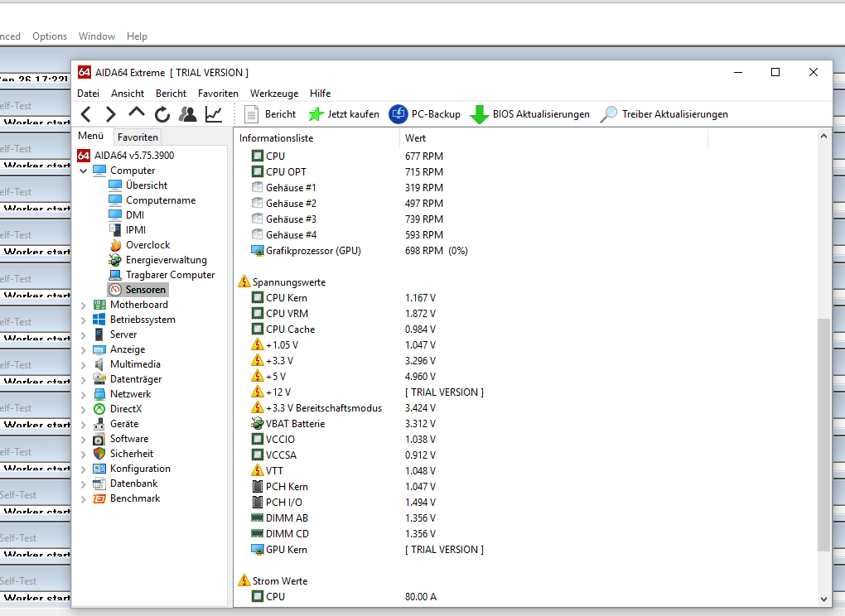
Task: Select the IPMI tree item
Action: 128,230
